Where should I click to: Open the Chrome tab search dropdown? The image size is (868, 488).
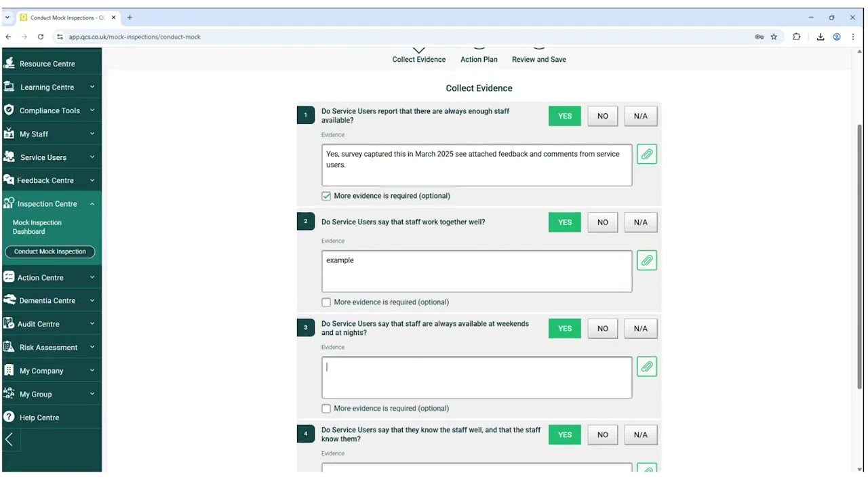point(7,18)
